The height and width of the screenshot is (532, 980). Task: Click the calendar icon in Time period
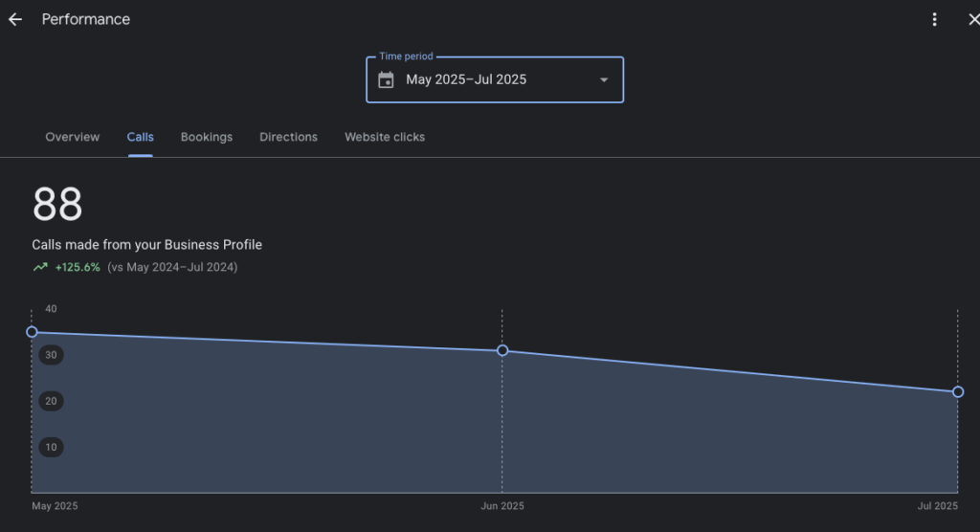click(386, 79)
